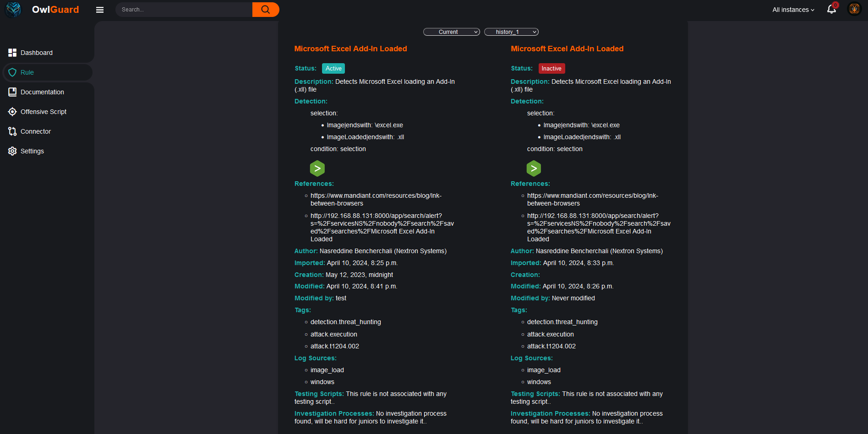Click the Inactive status badge
868x434 pixels.
551,69
